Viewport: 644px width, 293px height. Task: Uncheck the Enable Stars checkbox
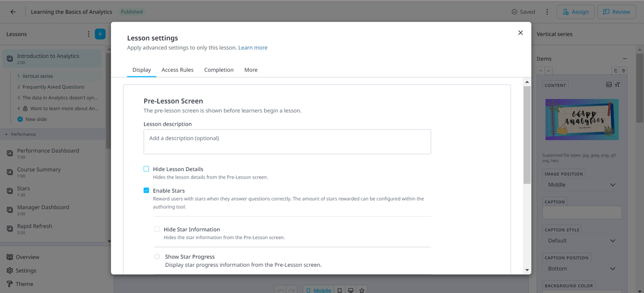[146, 190]
